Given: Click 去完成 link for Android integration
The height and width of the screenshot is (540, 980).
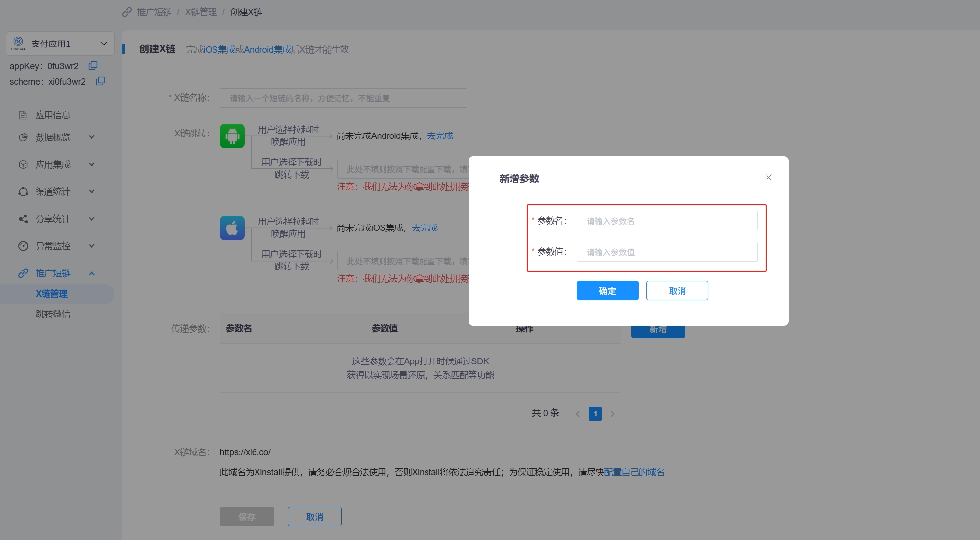Looking at the screenshot, I should tap(440, 136).
